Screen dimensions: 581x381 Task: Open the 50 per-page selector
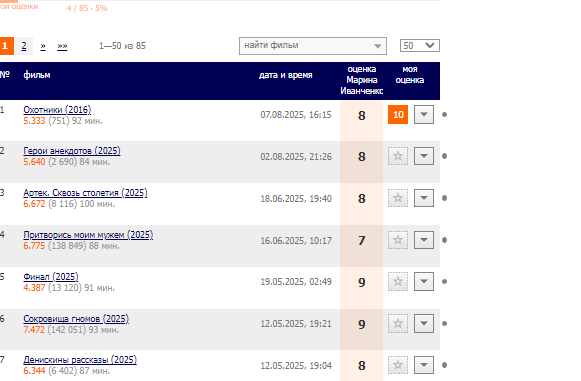(x=420, y=46)
